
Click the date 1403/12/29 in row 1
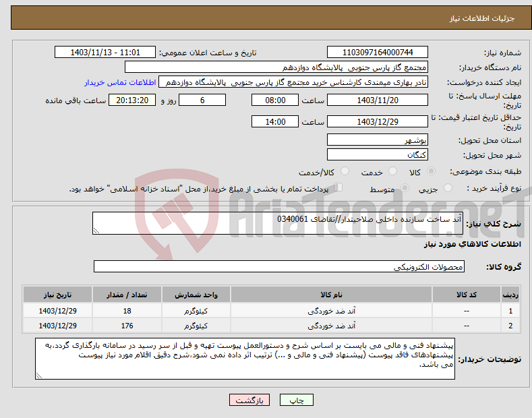58,311
